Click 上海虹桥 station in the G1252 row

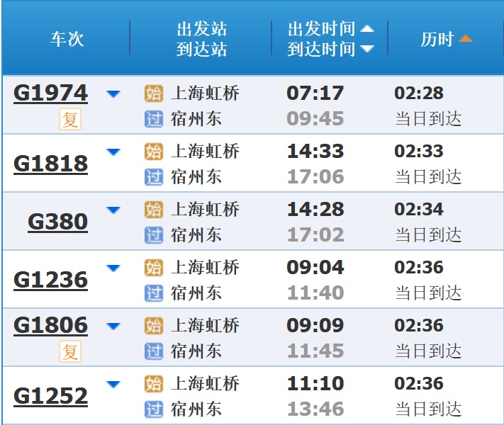pos(206,384)
